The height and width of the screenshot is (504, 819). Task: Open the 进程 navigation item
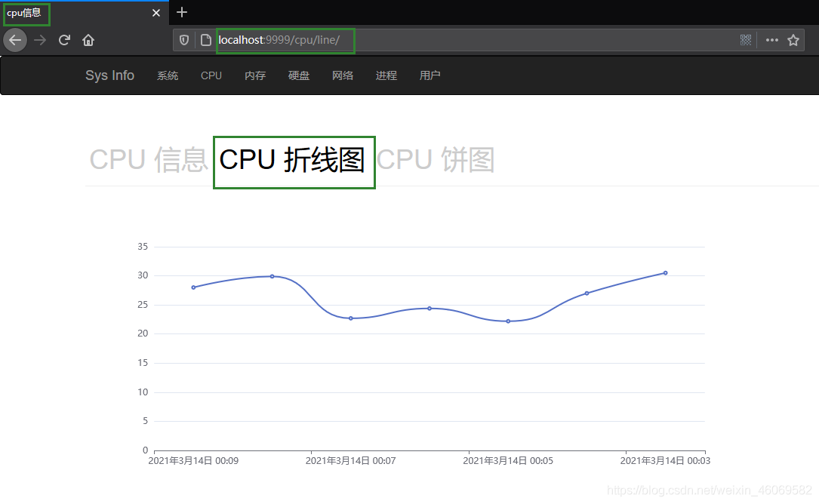(x=386, y=75)
